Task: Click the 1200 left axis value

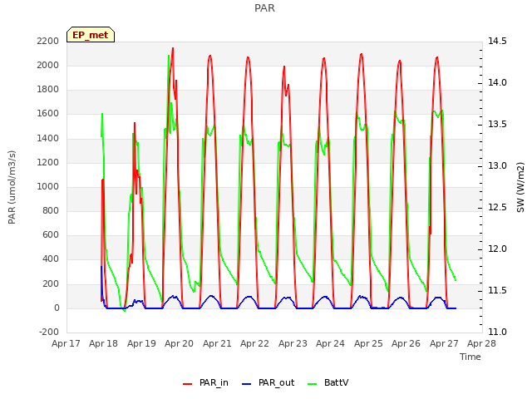Action: tap(48, 162)
